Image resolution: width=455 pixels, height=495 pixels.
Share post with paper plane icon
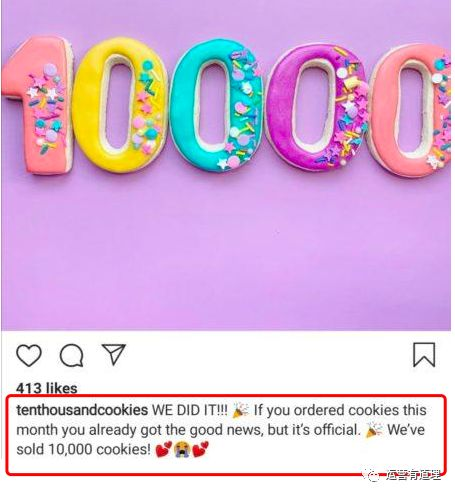coord(114,354)
